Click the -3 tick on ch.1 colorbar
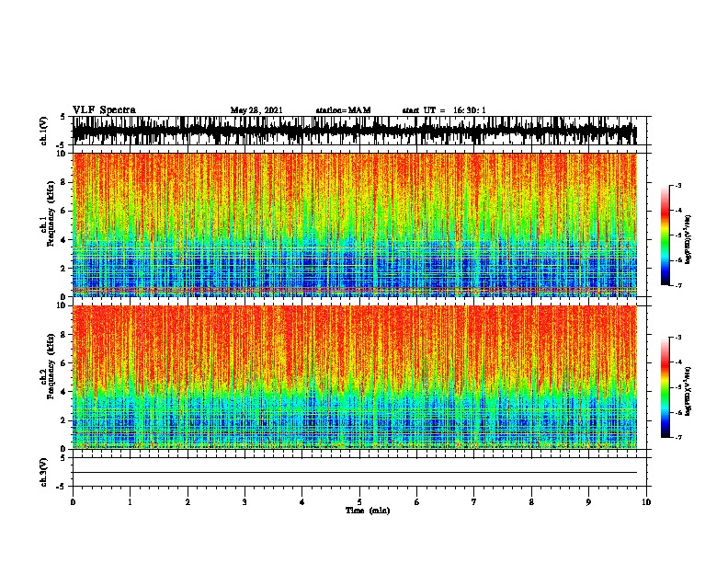The image size is (728, 563). (678, 185)
